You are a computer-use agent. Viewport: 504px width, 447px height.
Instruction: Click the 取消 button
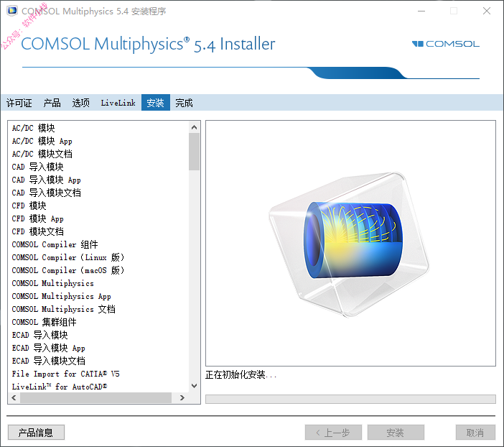point(475,432)
